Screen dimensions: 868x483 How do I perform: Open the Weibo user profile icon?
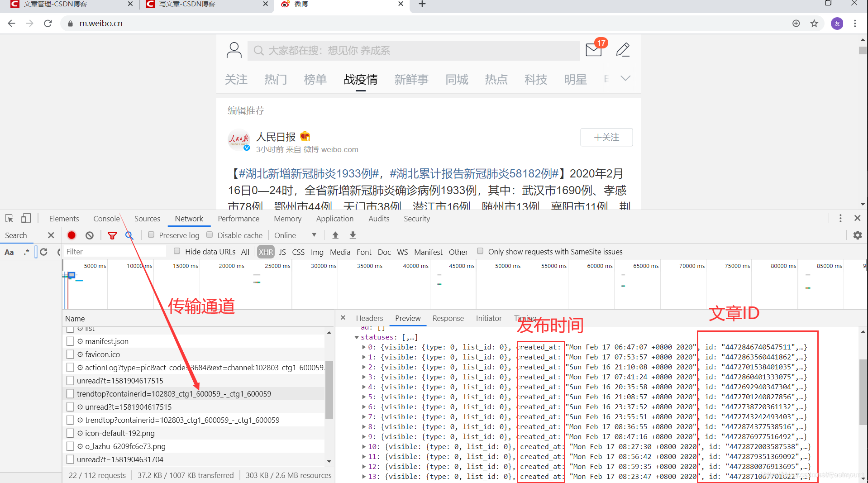[x=234, y=50]
